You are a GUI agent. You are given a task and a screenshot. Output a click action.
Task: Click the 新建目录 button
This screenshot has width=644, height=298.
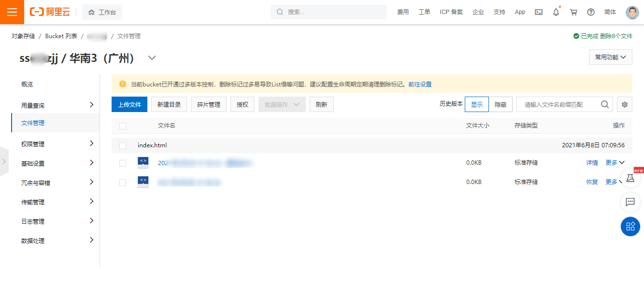tap(169, 104)
